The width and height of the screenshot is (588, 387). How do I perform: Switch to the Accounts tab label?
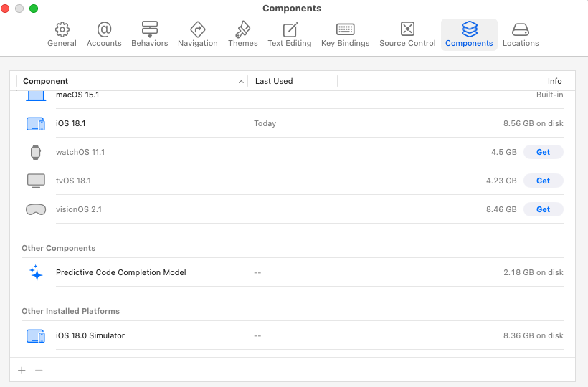pos(104,43)
